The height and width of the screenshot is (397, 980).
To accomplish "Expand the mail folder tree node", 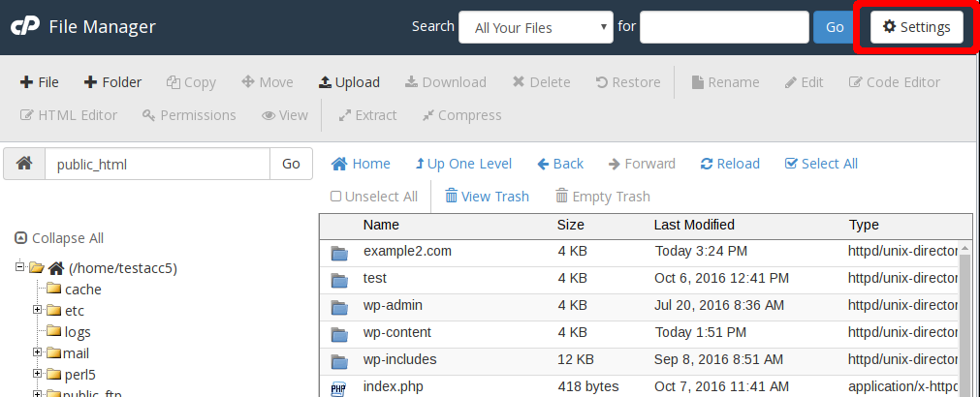I will click(x=38, y=352).
